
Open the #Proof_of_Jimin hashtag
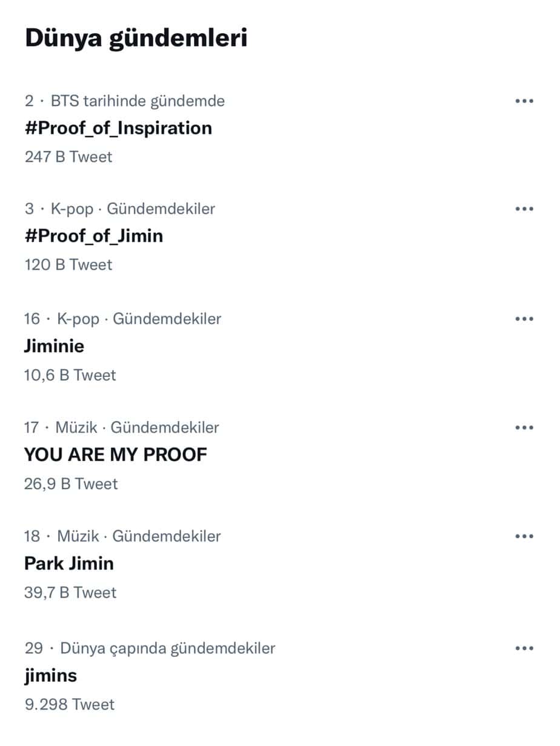[94, 236]
